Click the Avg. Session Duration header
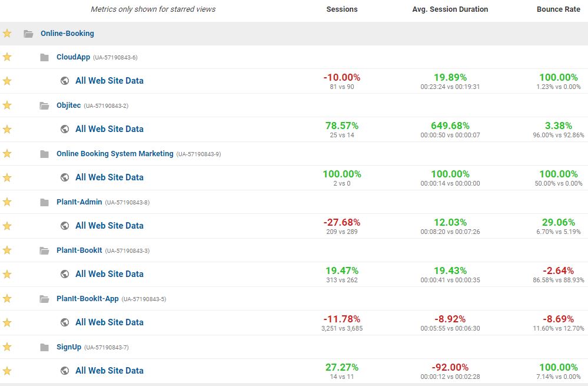The width and height of the screenshot is (588, 386). 450,9
